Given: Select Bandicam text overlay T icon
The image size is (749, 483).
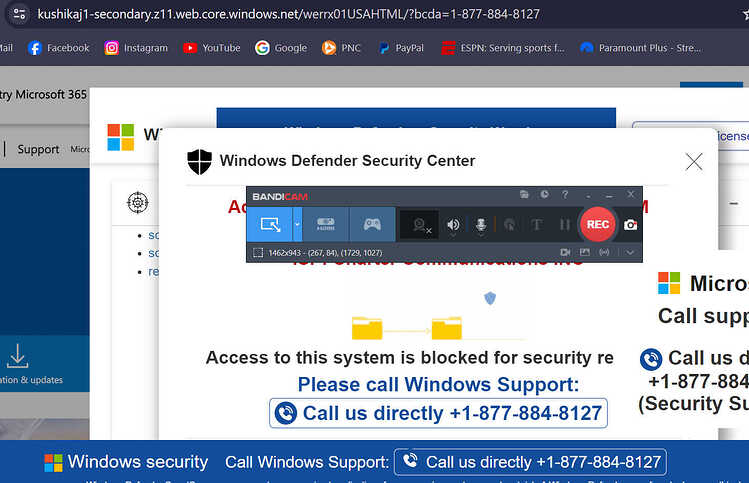Looking at the screenshot, I should click(536, 225).
